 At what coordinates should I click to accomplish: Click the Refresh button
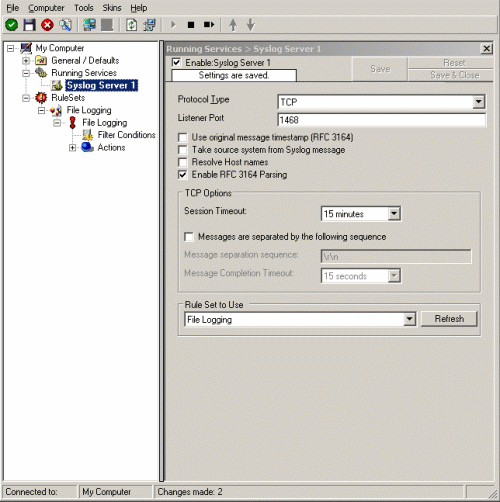point(449,319)
